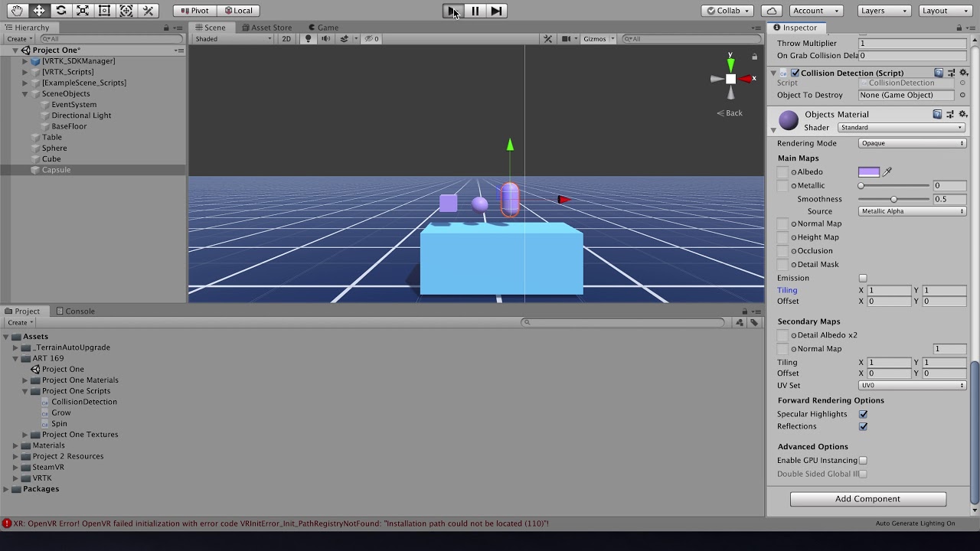The width and height of the screenshot is (980, 551).
Task: Toggle scene audio speaker icon
Action: click(x=326, y=38)
